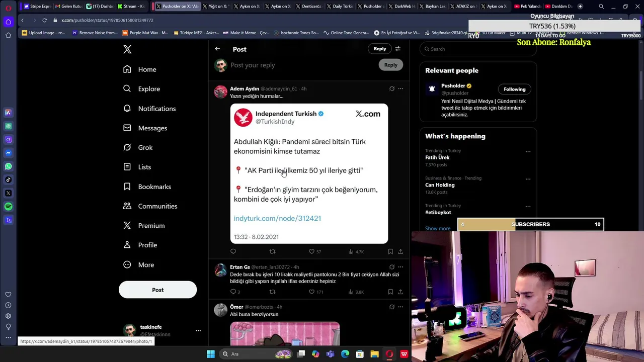This screenshot has height=362, width=644.
Task: Open the history clock icon in the Opera sidebar
Action: pyautogui.click(x=8, y=305)
